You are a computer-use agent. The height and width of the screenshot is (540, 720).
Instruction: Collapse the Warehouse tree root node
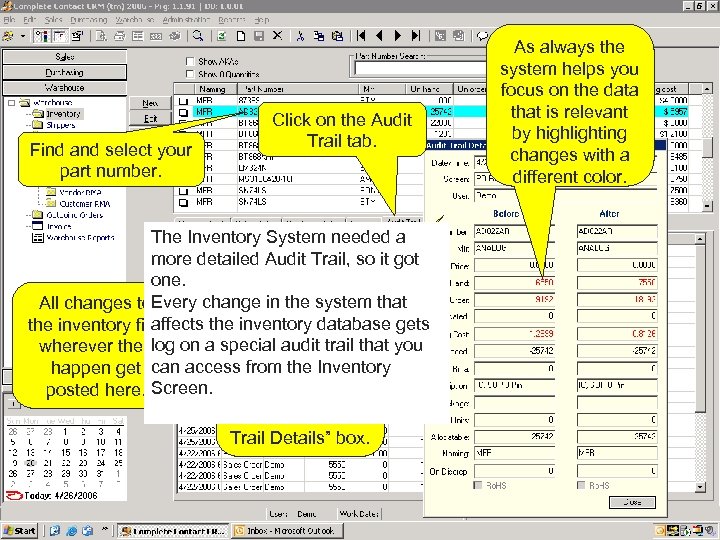[x=11, y=102]
